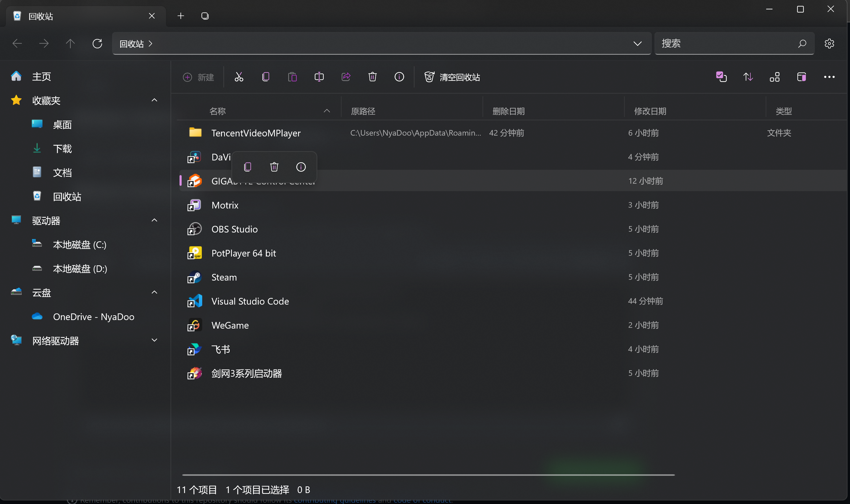This screenshot has width=850, height=504.
Task: Collapse the 收藏夹 favorites section
Action: 154,100
